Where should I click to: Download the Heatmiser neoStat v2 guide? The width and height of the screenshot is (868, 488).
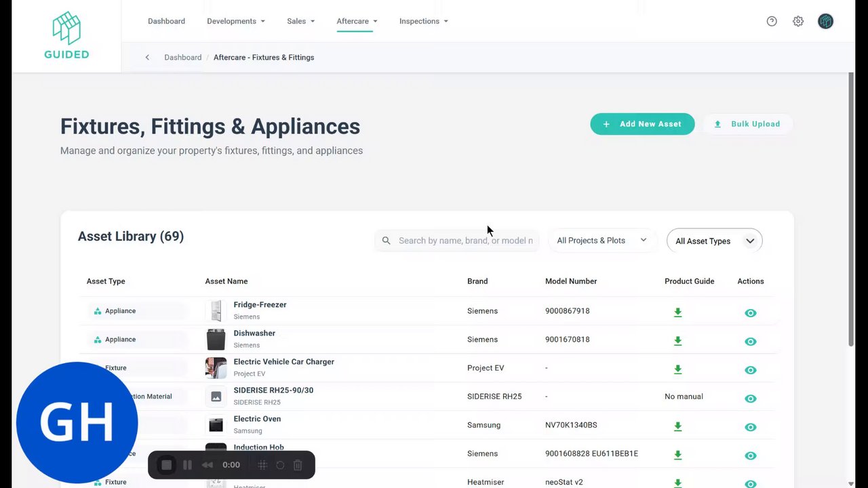[x=677, y=483]
